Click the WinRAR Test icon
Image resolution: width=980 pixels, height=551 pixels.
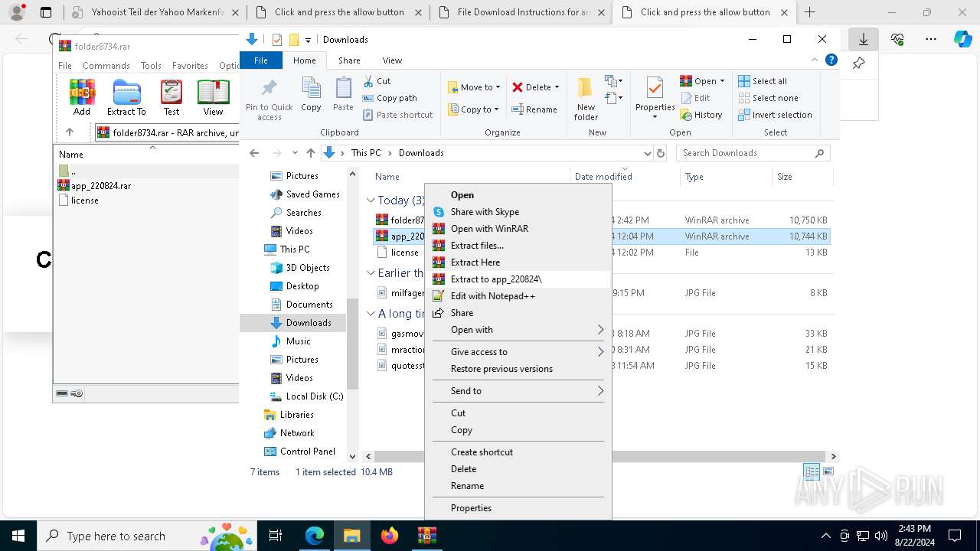(x=171, y=97)
